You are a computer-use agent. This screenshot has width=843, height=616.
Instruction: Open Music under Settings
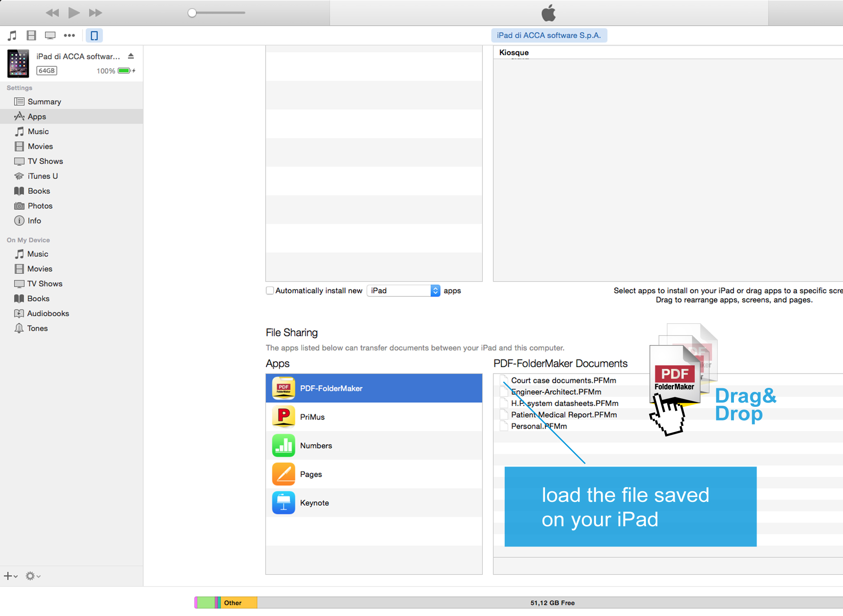pos(72,131)
